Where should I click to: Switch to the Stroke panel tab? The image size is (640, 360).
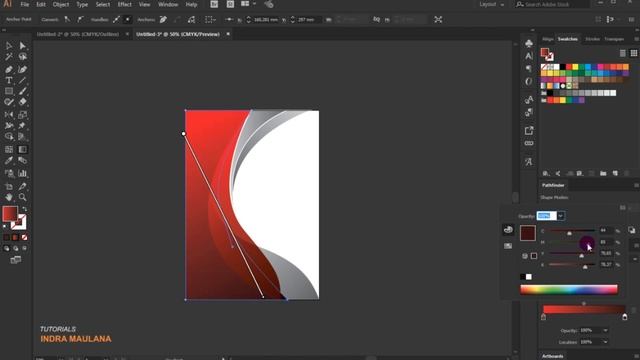pos(593,39)
